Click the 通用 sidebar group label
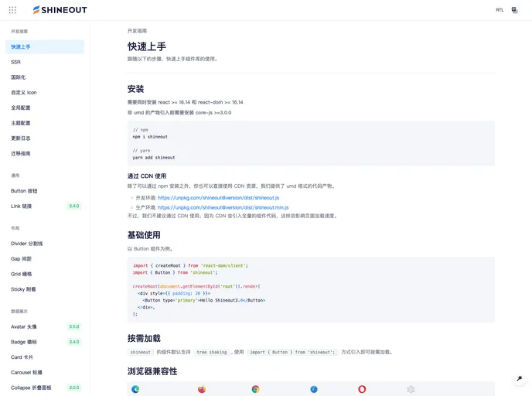 coord(15,176)
